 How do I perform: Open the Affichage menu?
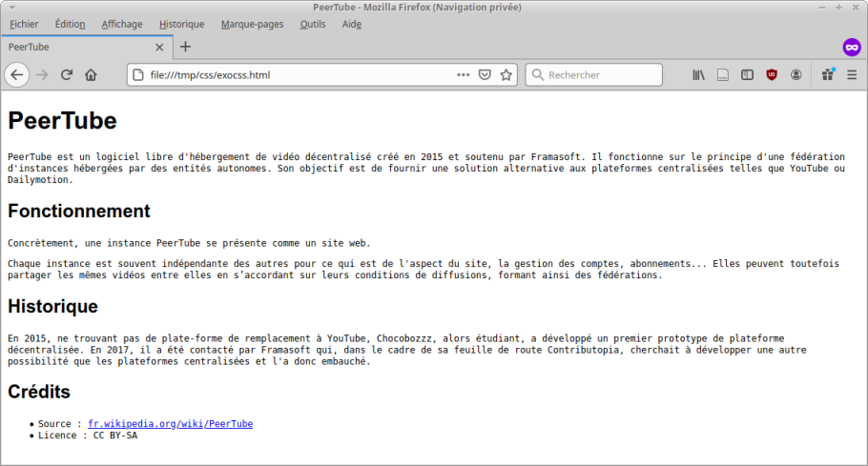coord(122,25)
